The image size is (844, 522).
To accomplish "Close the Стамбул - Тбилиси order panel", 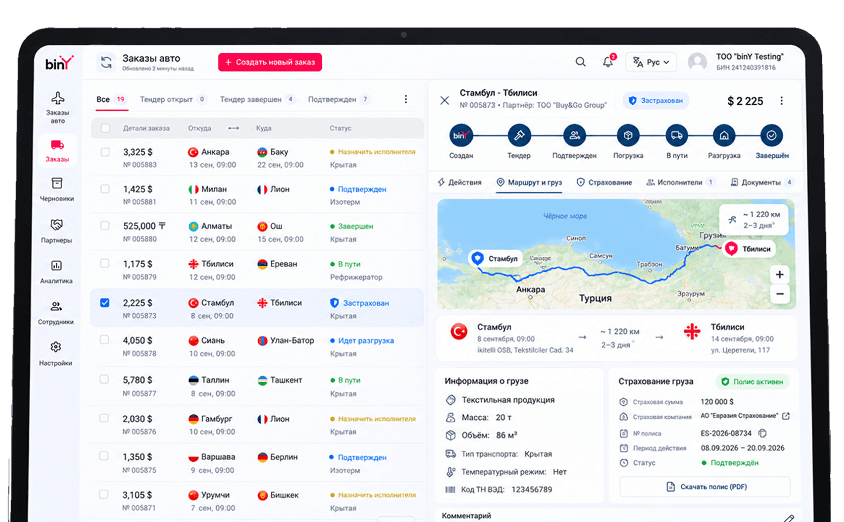I will [x=445, y=100].
